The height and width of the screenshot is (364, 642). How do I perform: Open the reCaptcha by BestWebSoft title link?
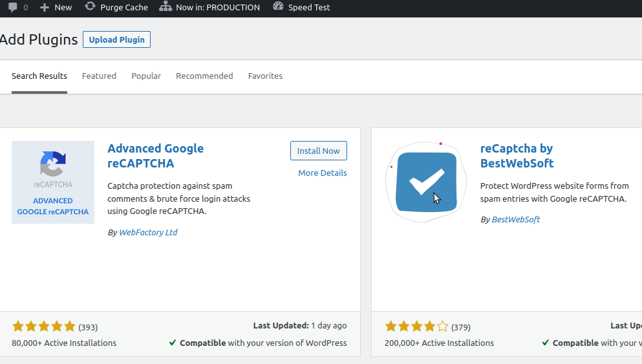[517, 156]
